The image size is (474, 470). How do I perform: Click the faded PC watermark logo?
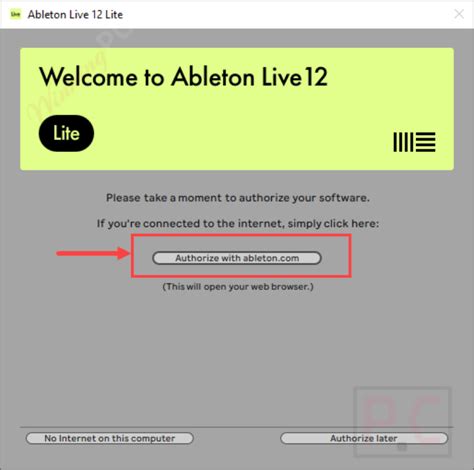point(402,422)
